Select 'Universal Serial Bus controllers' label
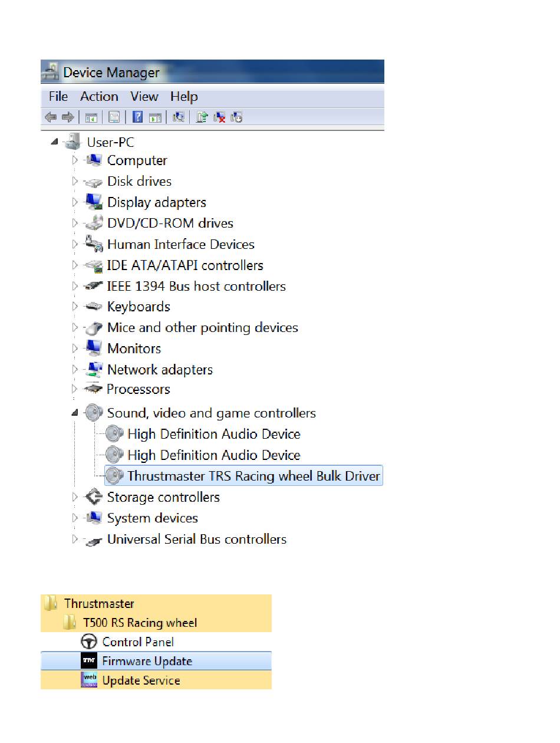The height and width of the screenshot is (743, 560). click(197, 539)
